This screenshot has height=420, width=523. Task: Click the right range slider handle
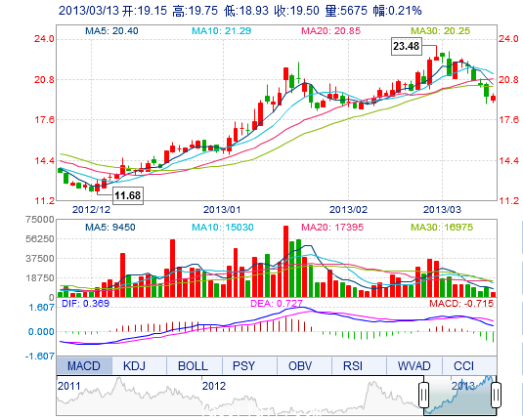click(497, 395)
